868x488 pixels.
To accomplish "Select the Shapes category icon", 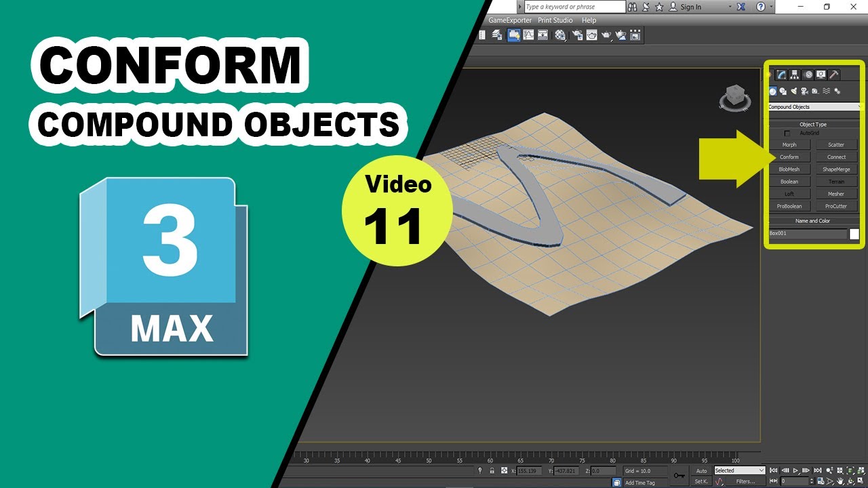I will [783, 91].
